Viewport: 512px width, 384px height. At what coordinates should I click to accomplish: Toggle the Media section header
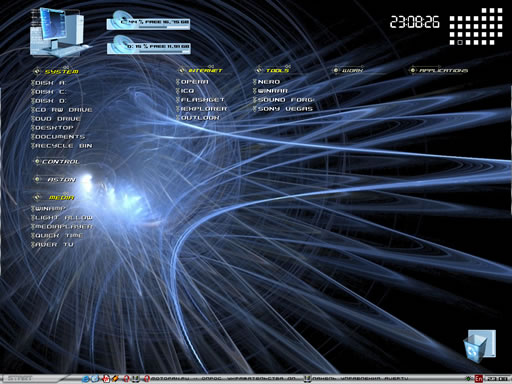pyautogui.click(x=54, y=197)
